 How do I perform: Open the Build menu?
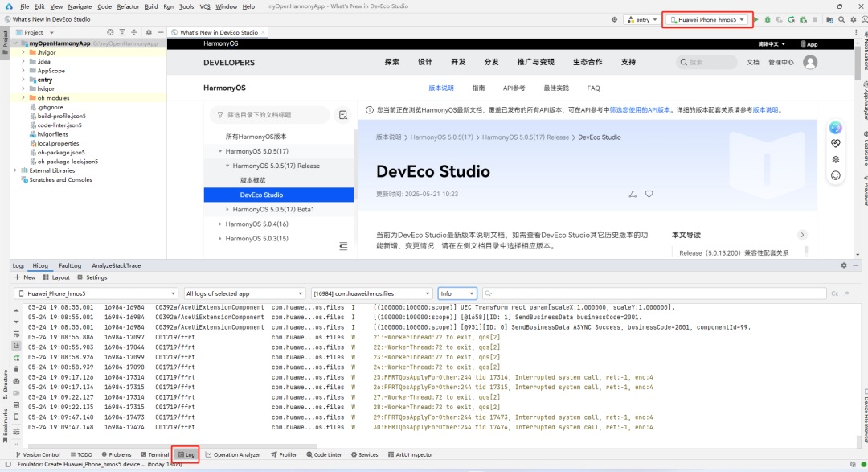[x=151, y=6]
